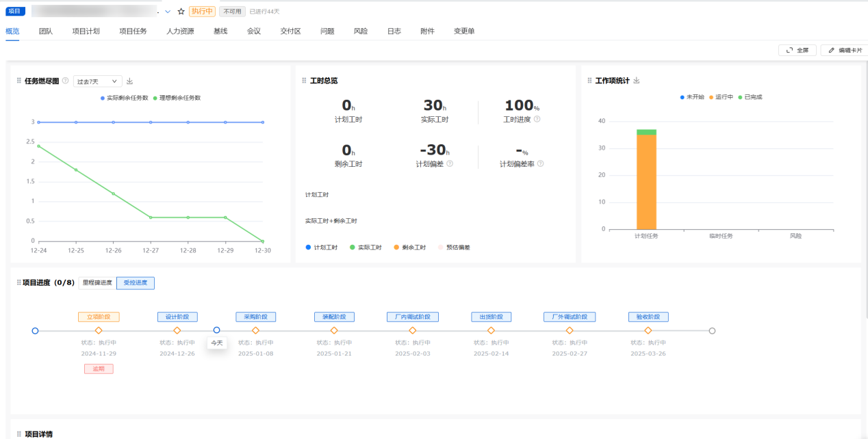This screenshot has height=439, width=868.
Task: Select the 里程碑进度 view toggle
Action: tap(97, 282)
